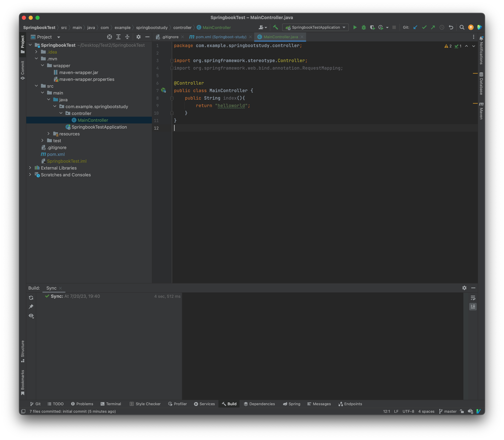The width and height of the screenshot is (504, 440).
Task: Build project using the hammer icon
Action: click(276, 27)
